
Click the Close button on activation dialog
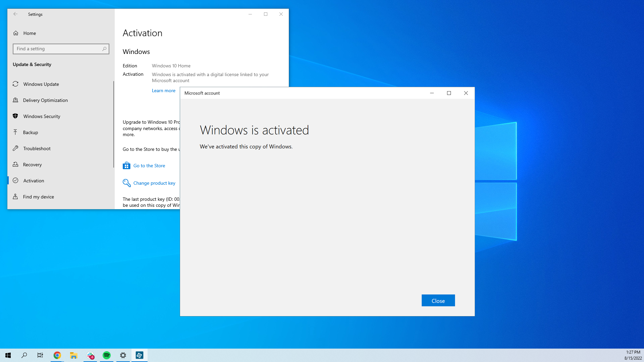[438, 301]
